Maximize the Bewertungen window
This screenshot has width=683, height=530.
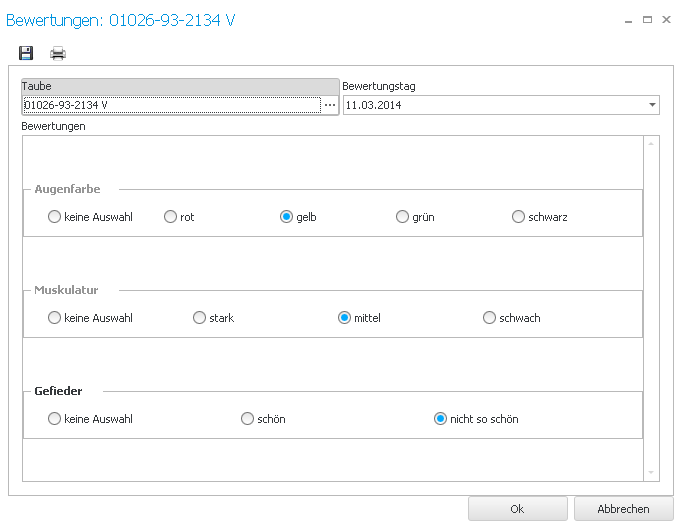[x=647, y=19]
